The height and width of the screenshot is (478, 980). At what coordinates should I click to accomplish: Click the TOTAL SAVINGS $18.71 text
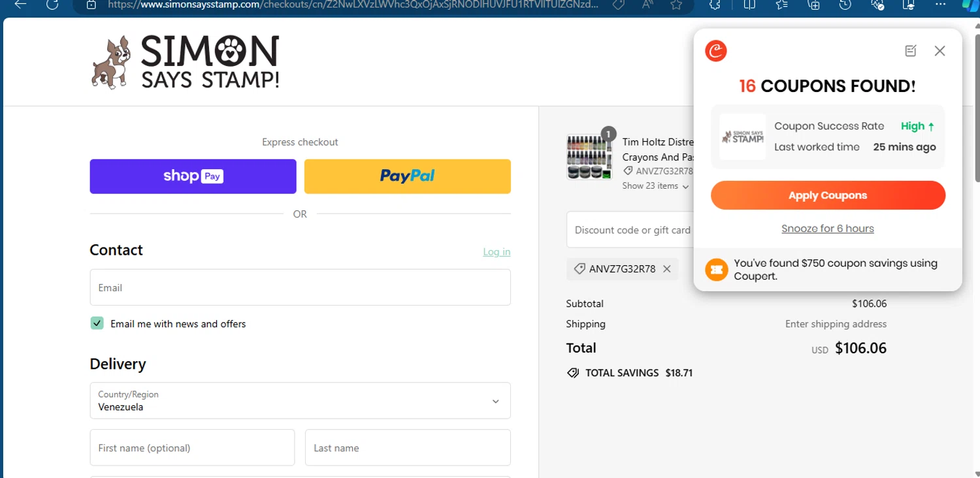point(639,373)
